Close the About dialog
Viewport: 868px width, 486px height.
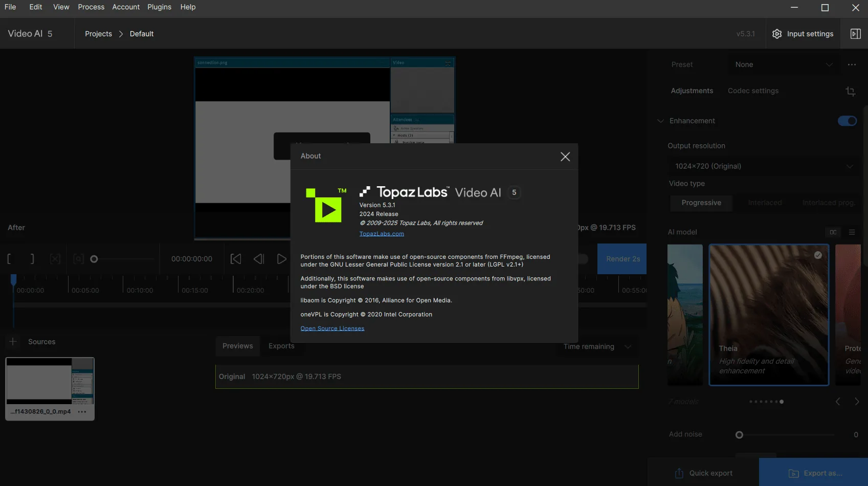(x=565, y=157)
